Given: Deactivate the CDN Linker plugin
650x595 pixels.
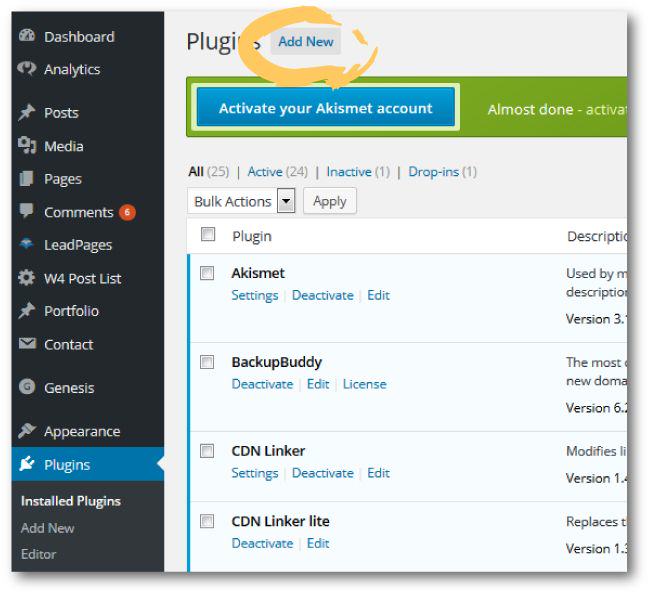Looking at the screenshot, I should pos(323,473).
